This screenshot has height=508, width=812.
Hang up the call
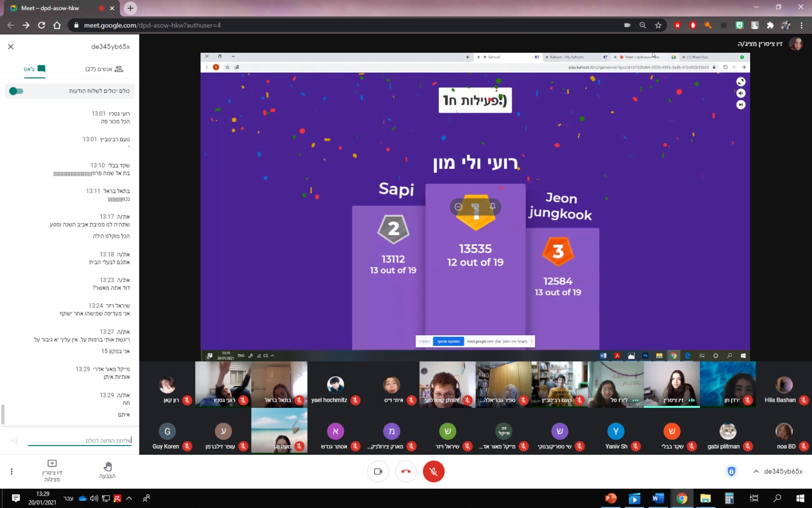406,471
